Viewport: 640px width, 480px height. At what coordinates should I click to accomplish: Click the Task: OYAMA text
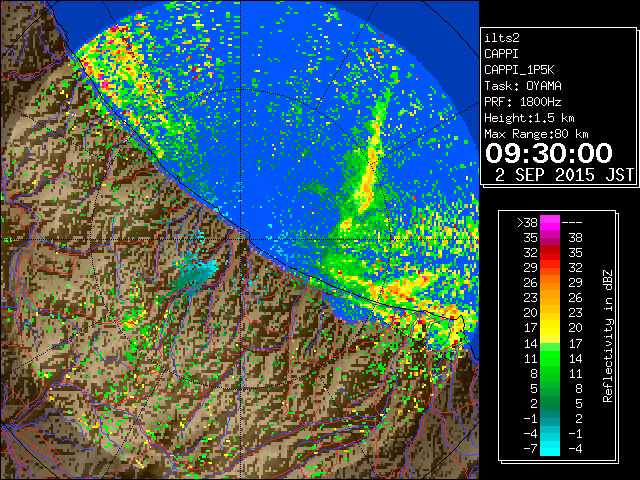point(523,86)
